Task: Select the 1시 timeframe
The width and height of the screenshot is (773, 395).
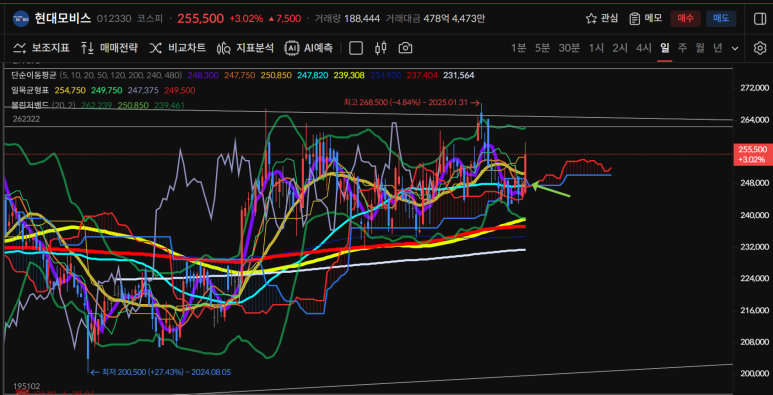Action: click(x=596, y=48)
